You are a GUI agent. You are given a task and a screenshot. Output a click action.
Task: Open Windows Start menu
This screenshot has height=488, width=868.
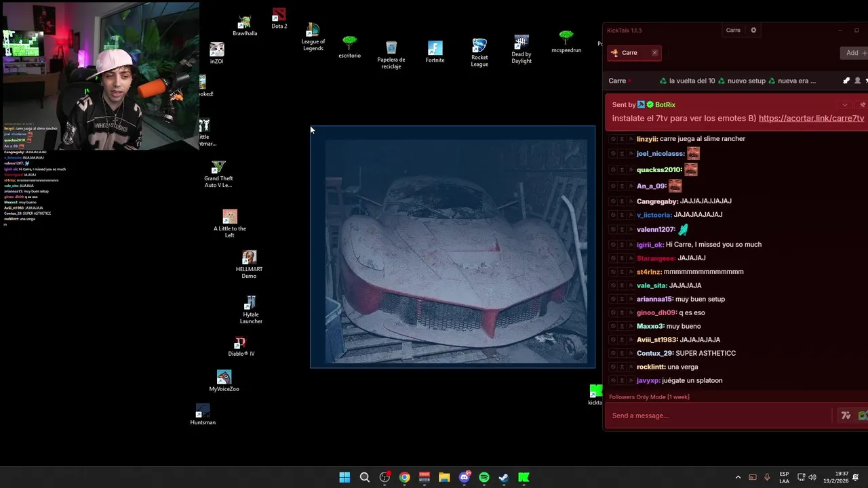(x=344, y=477)
